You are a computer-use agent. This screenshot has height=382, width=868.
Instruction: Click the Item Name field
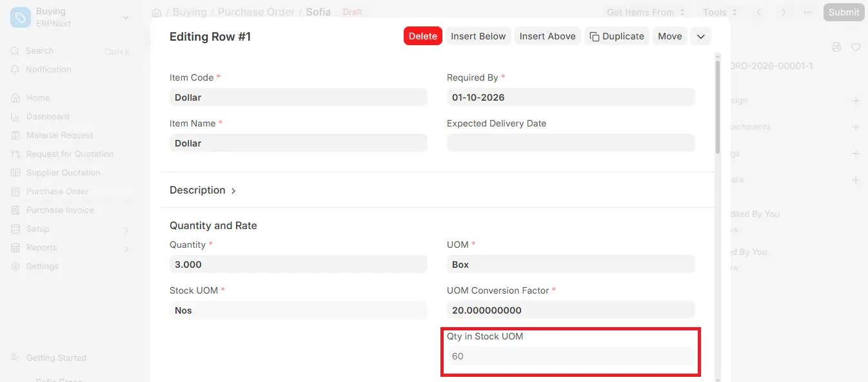pyautogui.click(x=299, y=143)
